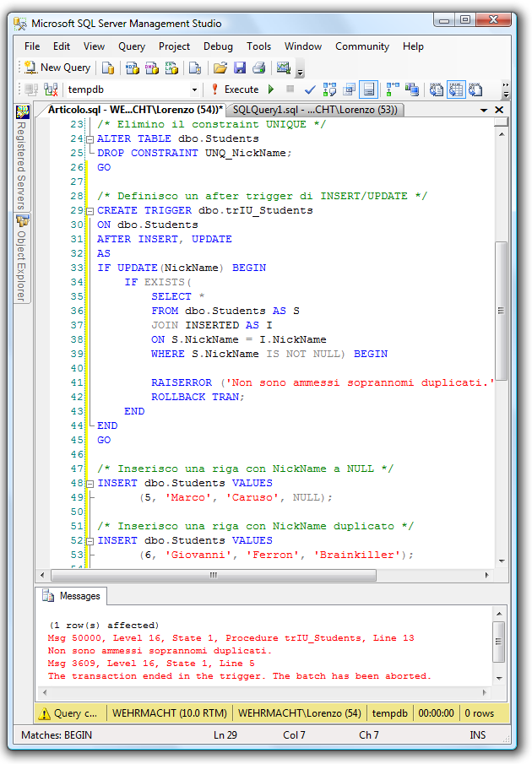Collapse the INSERT block at line 52
532x764 pixels.
click(x=90, y=541)
